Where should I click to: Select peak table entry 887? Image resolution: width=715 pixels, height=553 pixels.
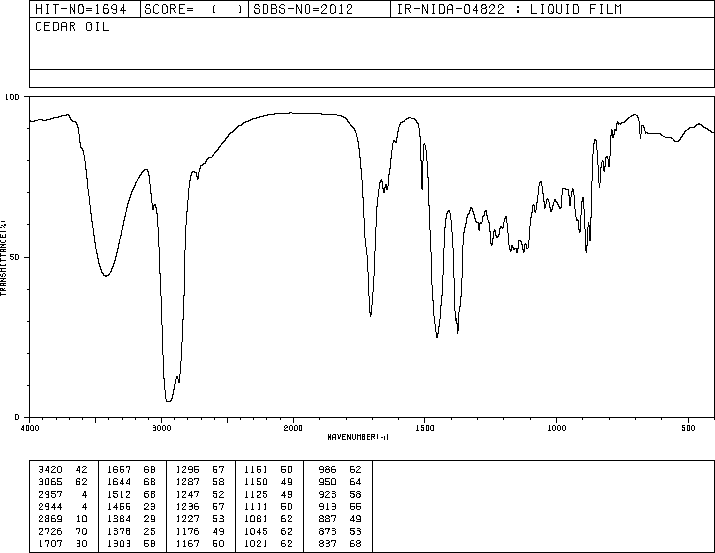pos(340,519)
